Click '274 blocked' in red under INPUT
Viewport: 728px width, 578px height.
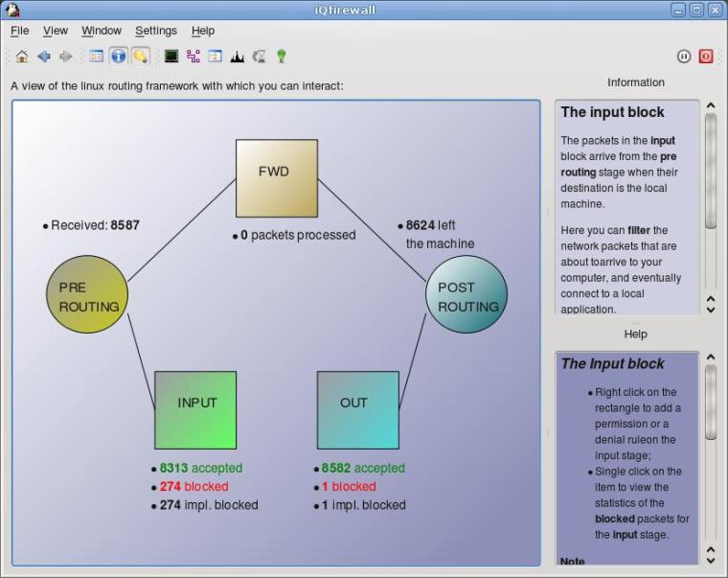(x=194, y=487)
